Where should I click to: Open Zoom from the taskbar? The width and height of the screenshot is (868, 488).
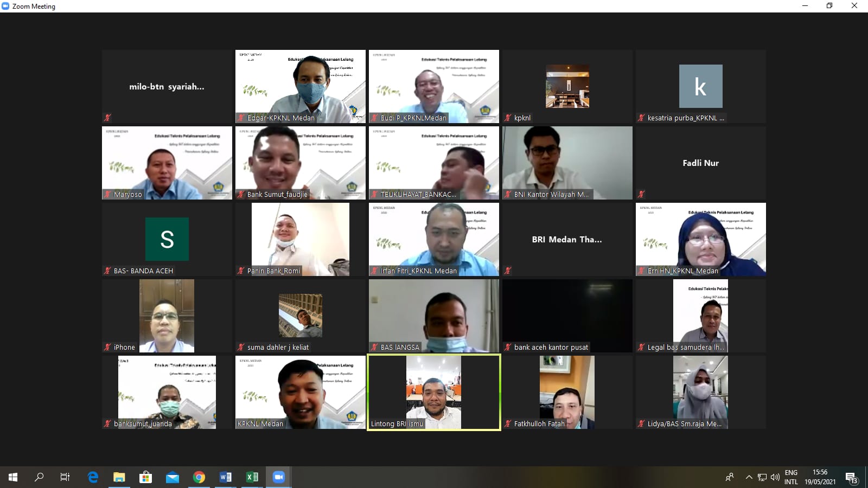[x=279, y=477]
